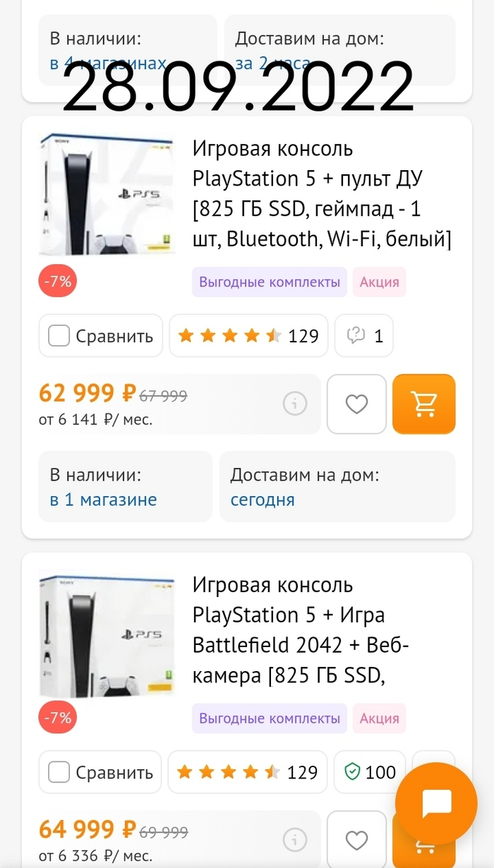Open star rating reviews of Battlefield bundle
Screen dimensions: 494x868
[x=247, y=772]
